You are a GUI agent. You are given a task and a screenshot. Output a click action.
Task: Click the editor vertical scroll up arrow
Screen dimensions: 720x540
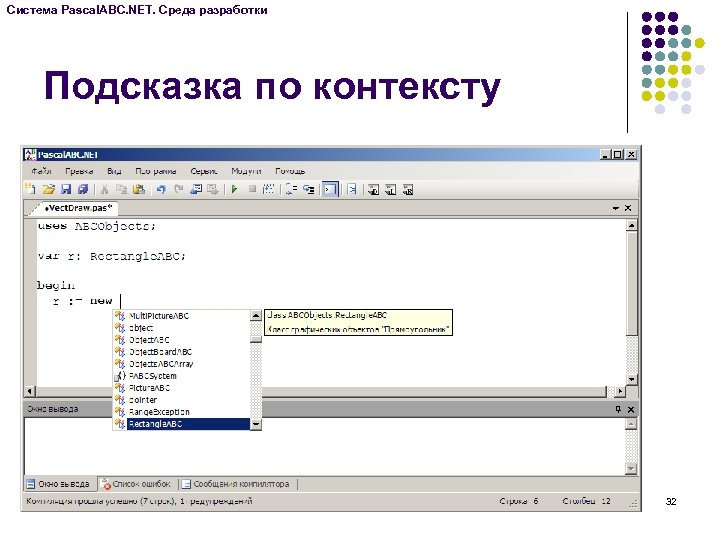(632, 225)
